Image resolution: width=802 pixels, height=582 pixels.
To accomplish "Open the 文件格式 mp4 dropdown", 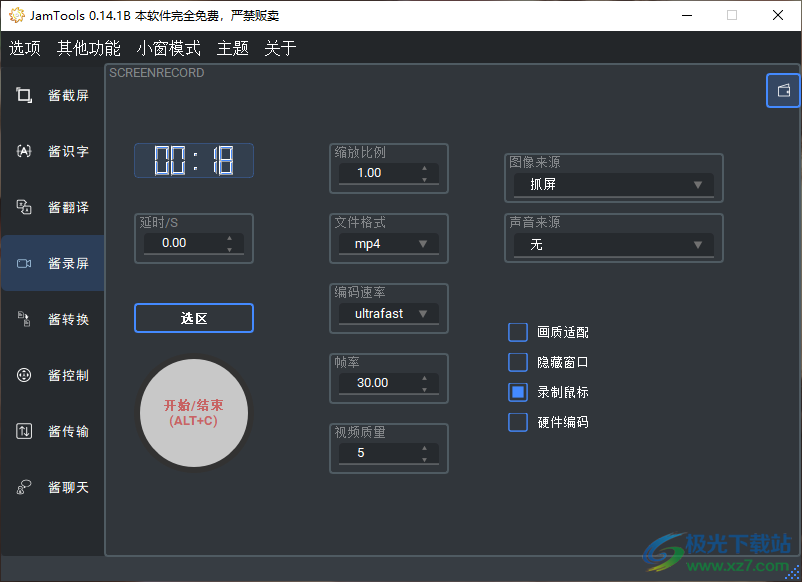I will coord(389,243).
